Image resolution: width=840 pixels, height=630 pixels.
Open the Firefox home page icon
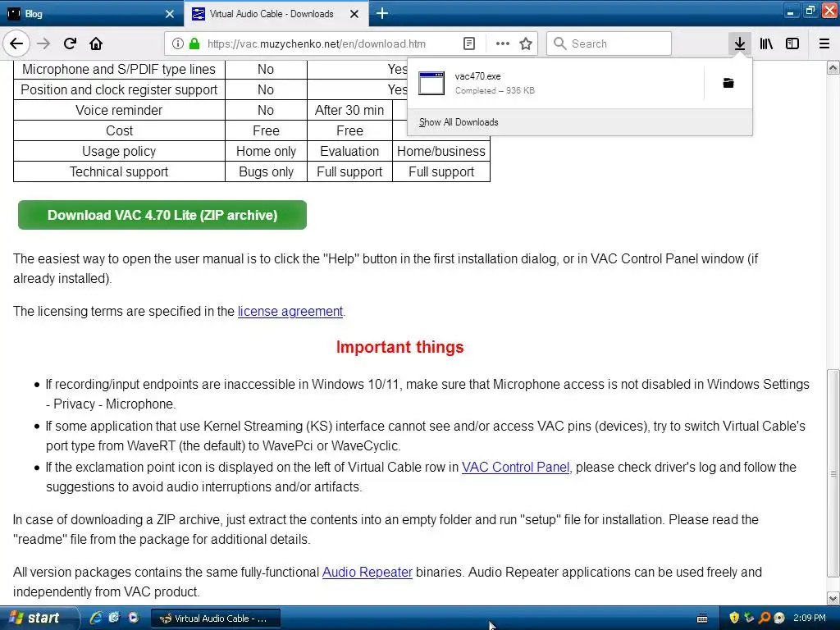tap(96, 43)
